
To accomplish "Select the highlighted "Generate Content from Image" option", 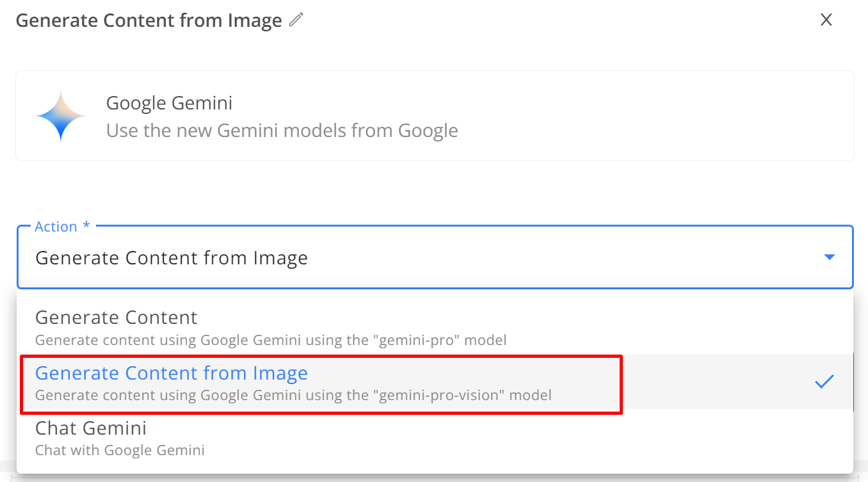I will point(435,382).
